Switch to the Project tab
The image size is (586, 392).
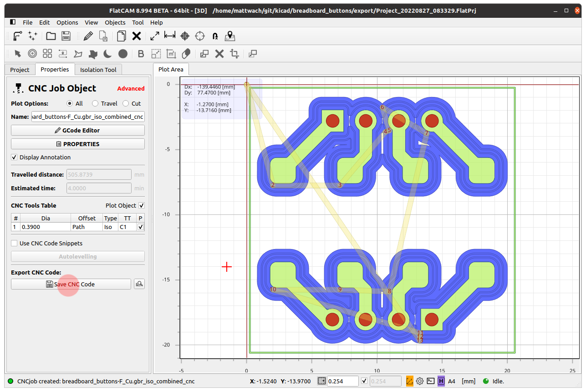coord(20,70)
